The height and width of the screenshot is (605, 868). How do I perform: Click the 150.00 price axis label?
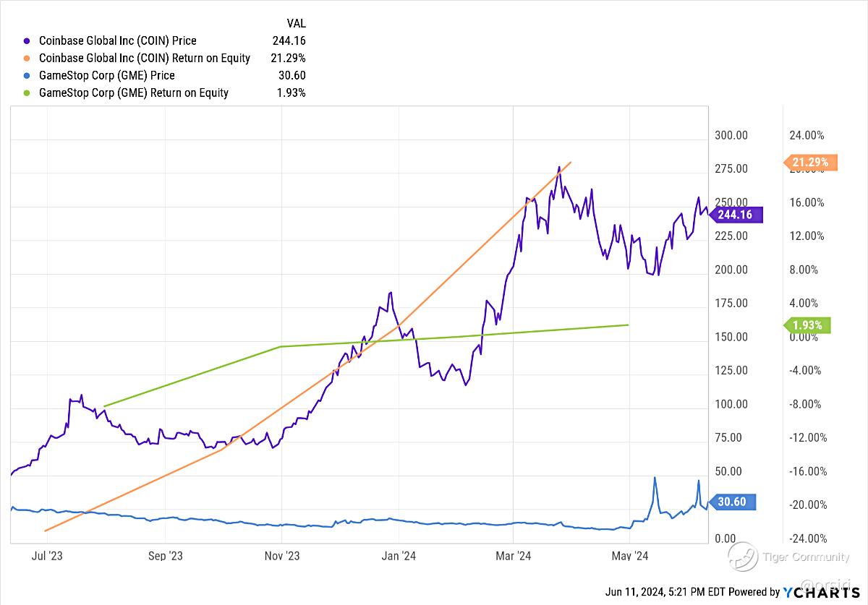(x=733, y=338)
